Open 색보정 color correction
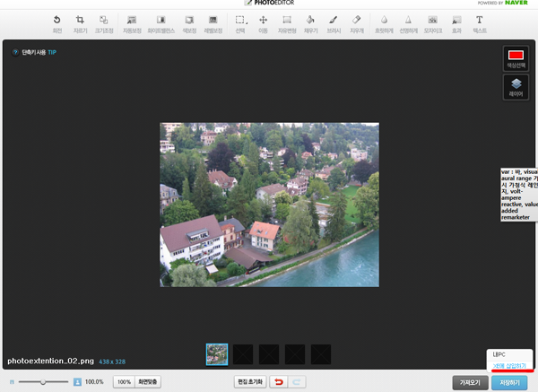 189,24
